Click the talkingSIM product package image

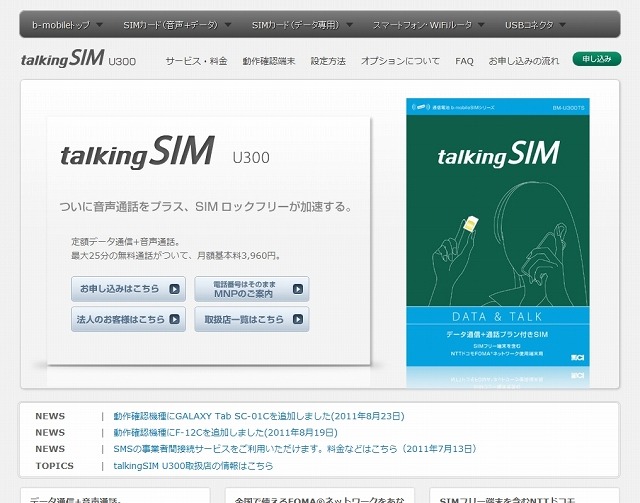pyautogui.click(x=498, y=232)
